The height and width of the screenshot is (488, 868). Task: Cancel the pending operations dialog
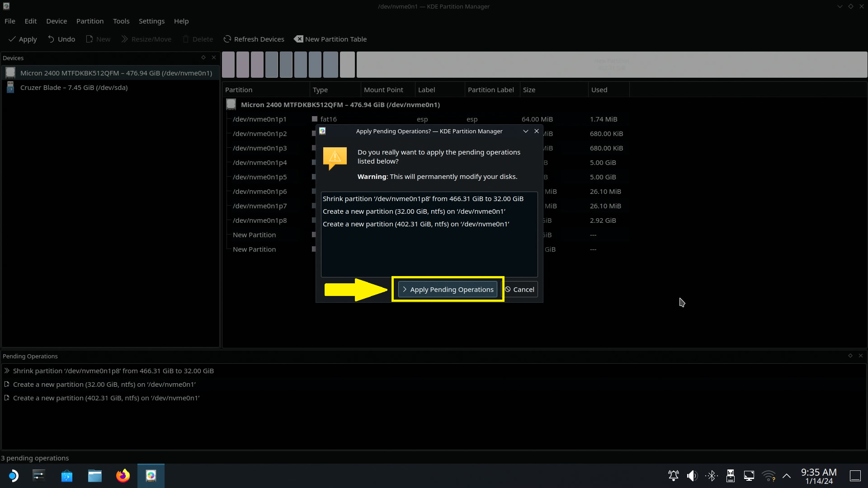point(520,290)
